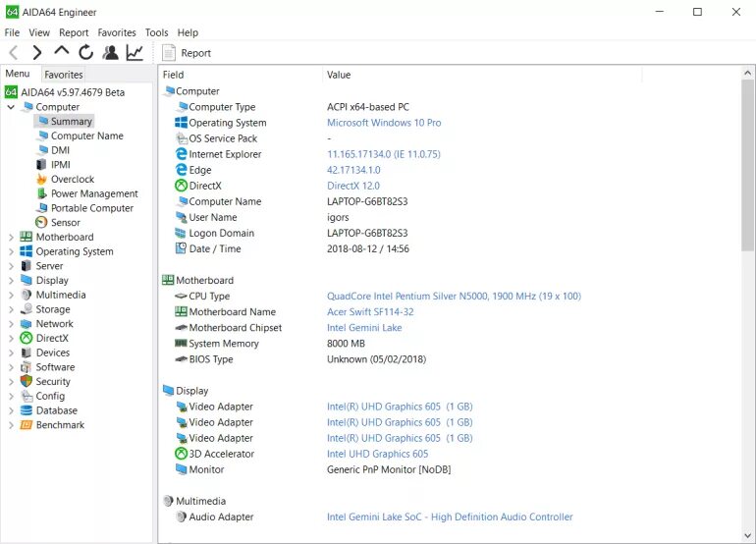Click the Devices icon in the tree
This screenshot has height=544, width=756.
(27, 353)
